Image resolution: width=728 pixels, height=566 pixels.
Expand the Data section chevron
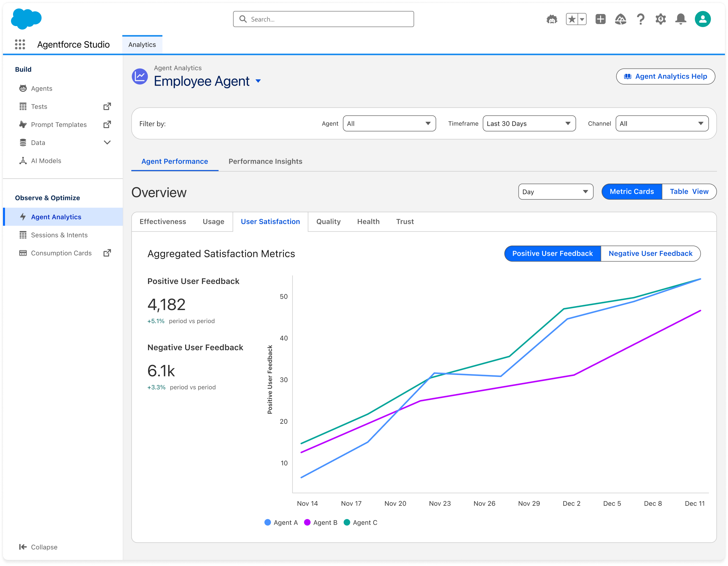pos(107,143)
